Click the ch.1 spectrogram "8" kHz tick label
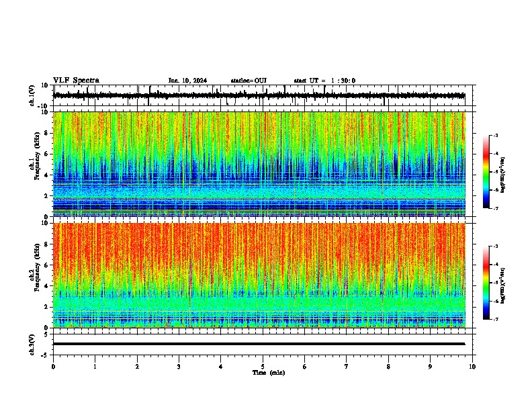Image resolution: width=532 pixels, height=411 pixels. pos(46,133)
